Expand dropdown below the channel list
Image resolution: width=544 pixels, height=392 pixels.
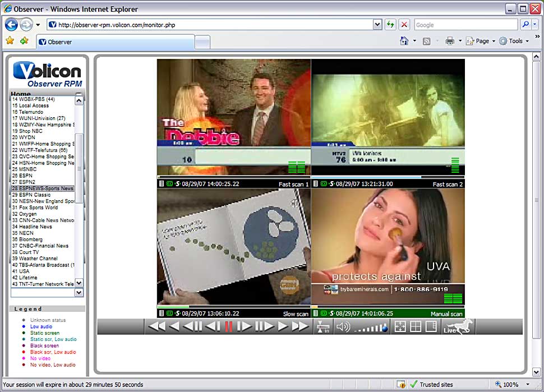click(79, 292)
